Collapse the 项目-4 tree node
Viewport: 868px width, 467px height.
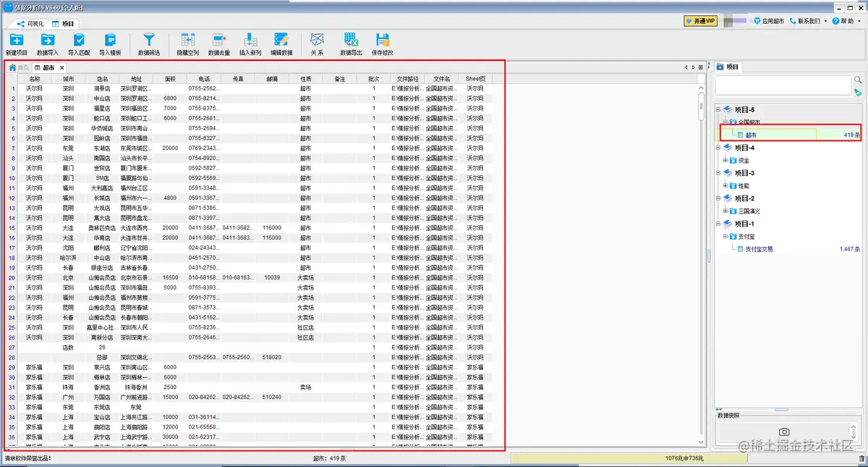[x=718, y=148]
